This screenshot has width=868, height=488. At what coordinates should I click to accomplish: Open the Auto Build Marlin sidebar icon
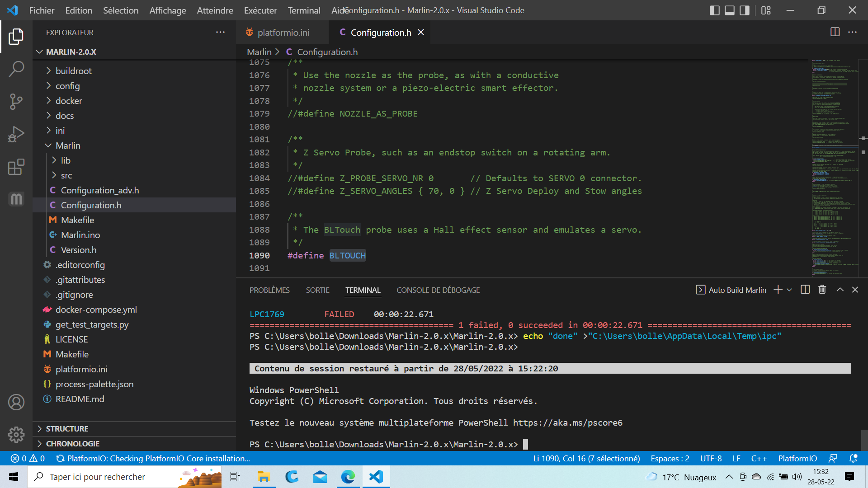click(x=16, y=199)
